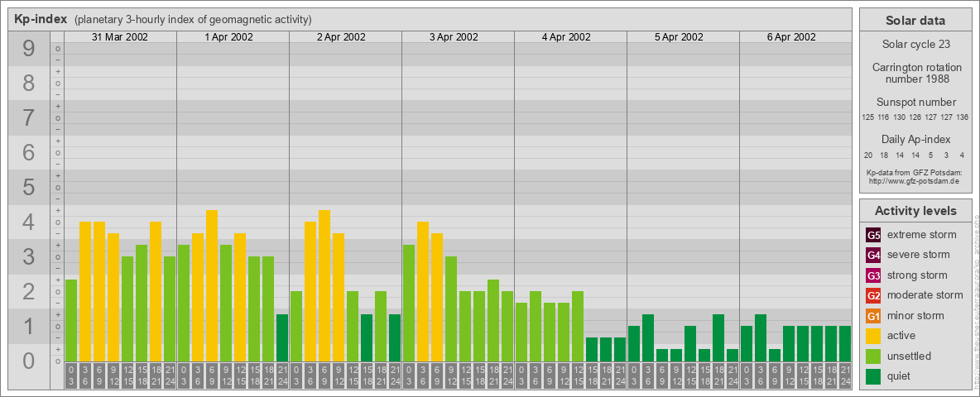The width and height of the screenshot is (980, 397).
Task: Click the dark green 21-24 bar on 1 Apr 2002
Action: tap(282, 337)
